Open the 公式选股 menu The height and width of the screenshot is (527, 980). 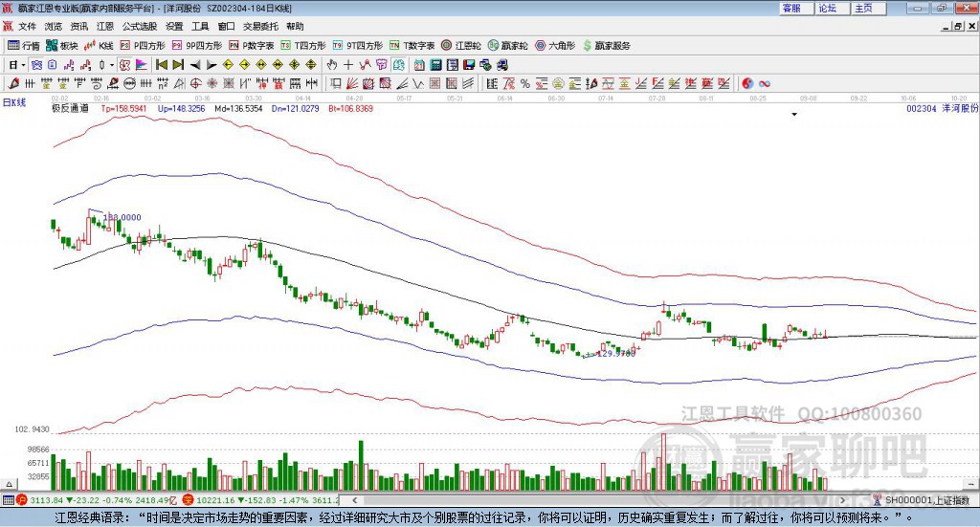pos(140,26)
